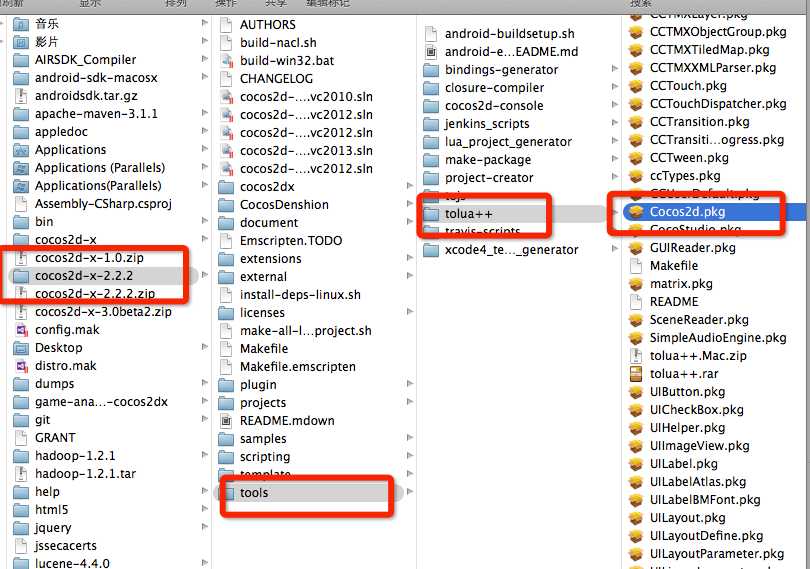
Task: Expand the lua_project_generator folder arrow
Action: [x=615, y=140]
